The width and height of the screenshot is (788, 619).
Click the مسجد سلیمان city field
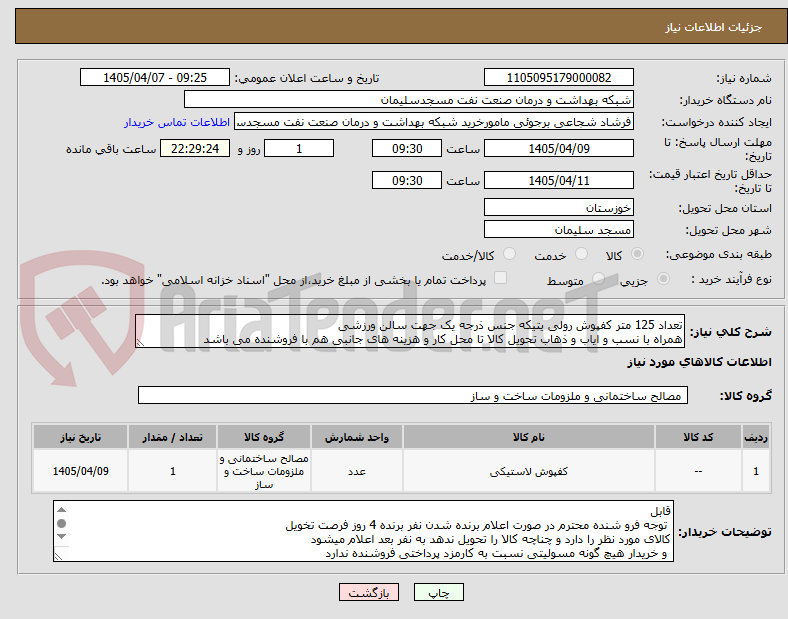pos(558,230)
